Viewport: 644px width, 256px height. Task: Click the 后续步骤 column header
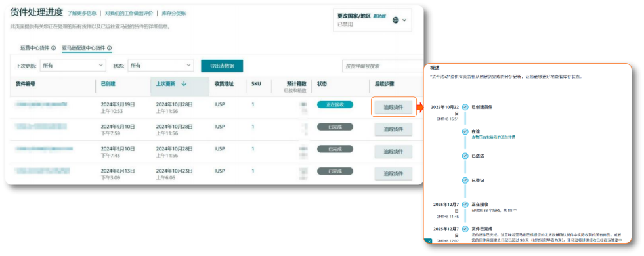[384, 83]
